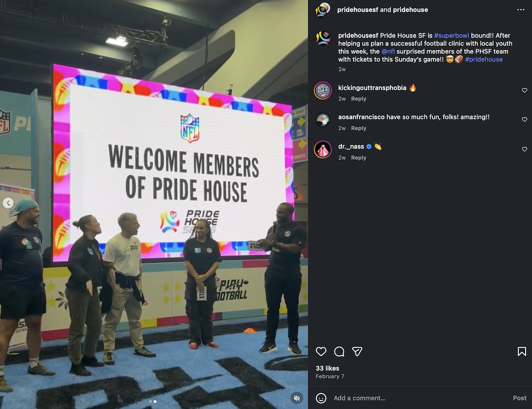Open the @nfl mention link
Image resolution: width=532 pixels, height=409 pixels.
coord(388,51)
